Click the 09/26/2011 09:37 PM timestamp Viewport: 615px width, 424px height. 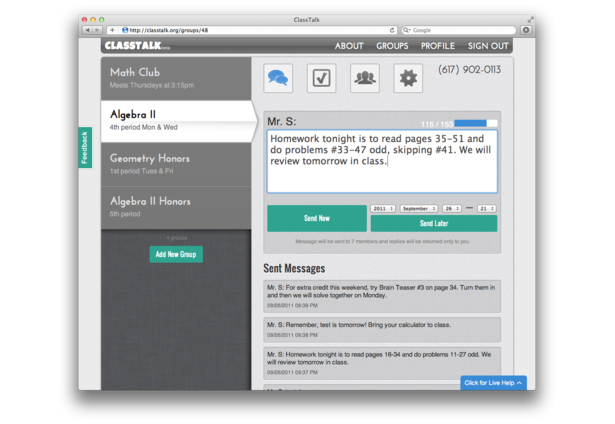point(292,372)
